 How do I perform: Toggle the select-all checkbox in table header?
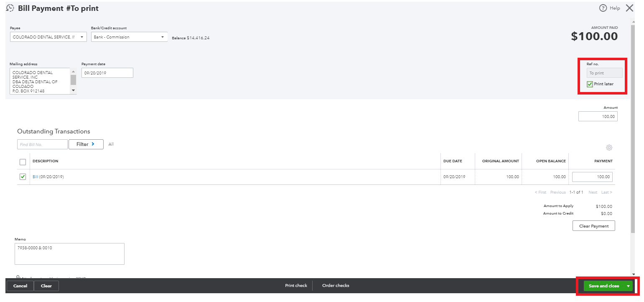(x=23, y=162)
